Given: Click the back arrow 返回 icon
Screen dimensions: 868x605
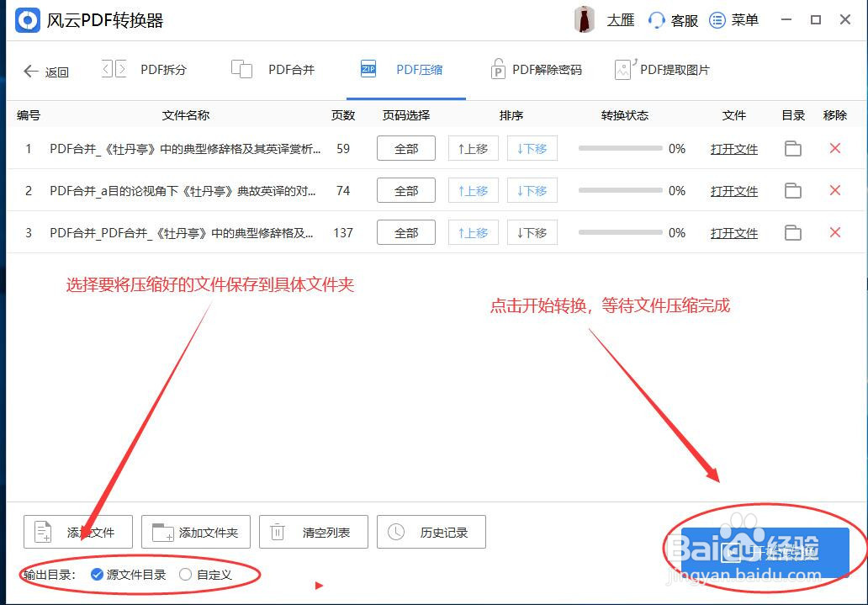Looking at the screenshot, I should (31, 71).
